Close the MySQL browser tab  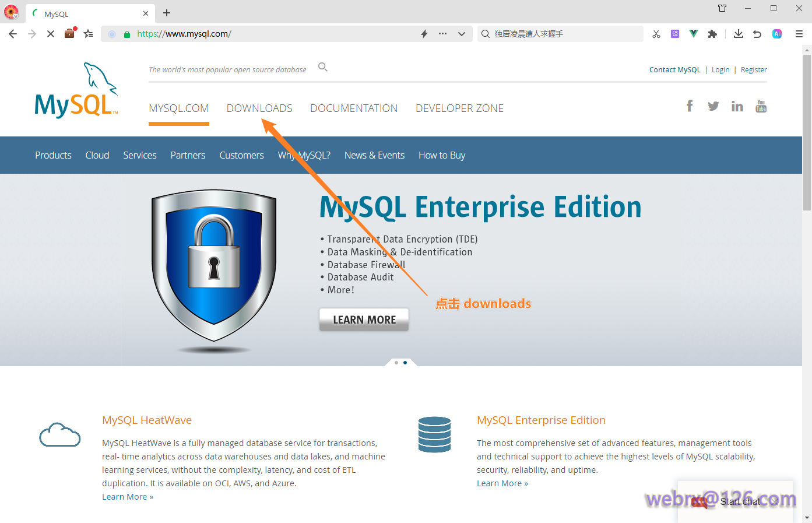point(146,13)
